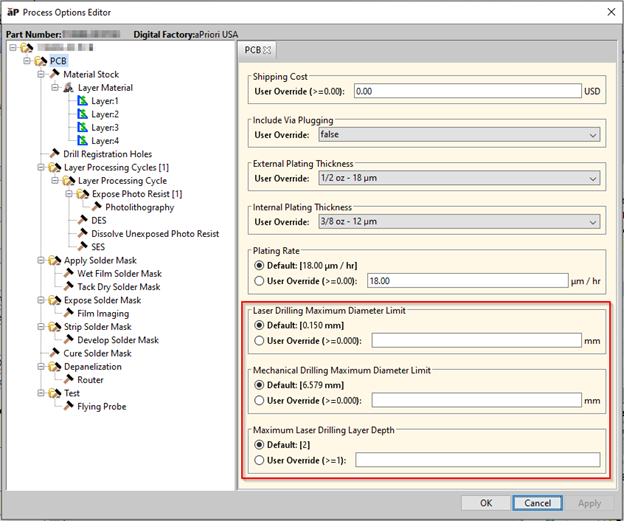Click the Layer:2 icon
Viewport: 624px width, 521px height.
pyautogui.click(x=82, y=114)
